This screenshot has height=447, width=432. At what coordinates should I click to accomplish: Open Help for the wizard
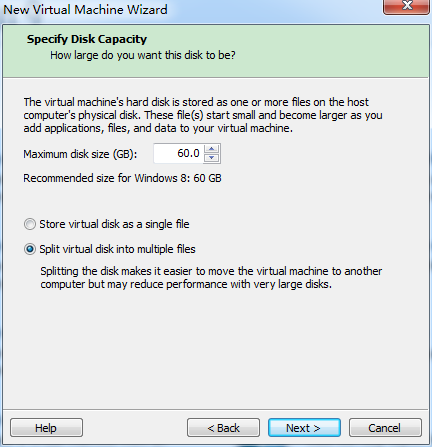46,428
